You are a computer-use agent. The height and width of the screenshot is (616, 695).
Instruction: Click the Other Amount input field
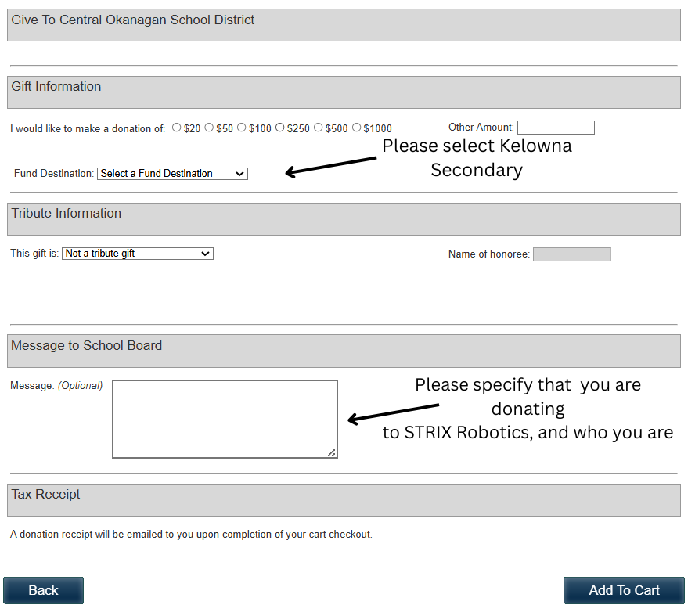click(556, 128)
